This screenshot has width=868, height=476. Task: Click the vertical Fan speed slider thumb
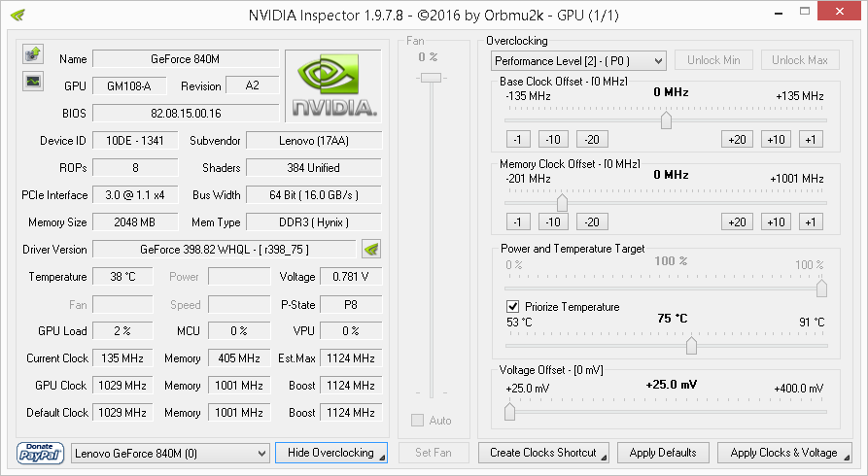[x=432, y=78]
